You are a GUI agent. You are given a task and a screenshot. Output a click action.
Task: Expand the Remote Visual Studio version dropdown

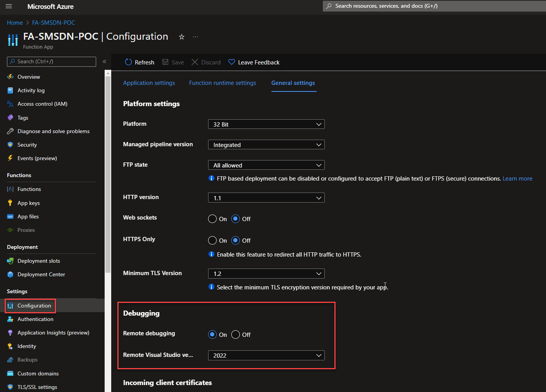(x=266, y=355)
